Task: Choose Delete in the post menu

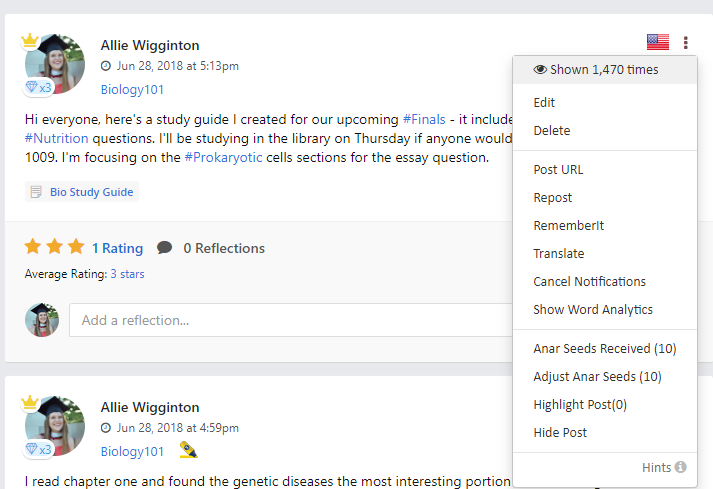Action: pyautogui.click(x=552, y=131)
